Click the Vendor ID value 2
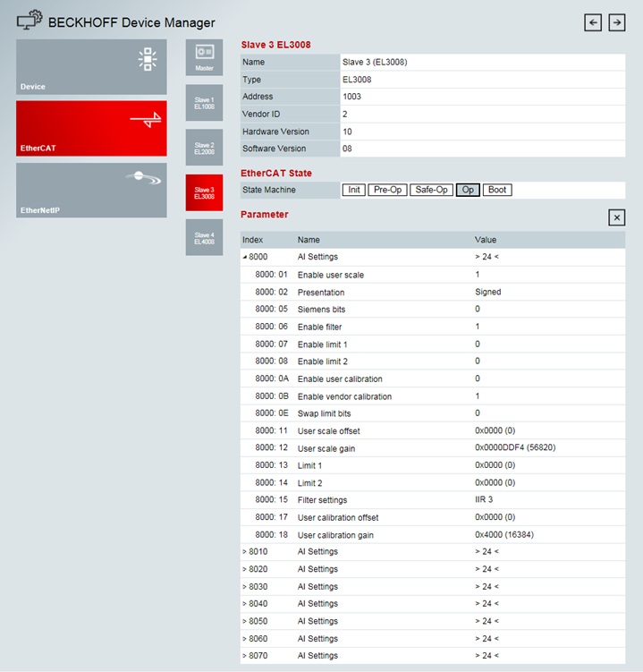Viewport: 643px width, 672px height. pyautogui.click(x=345, y=115)
